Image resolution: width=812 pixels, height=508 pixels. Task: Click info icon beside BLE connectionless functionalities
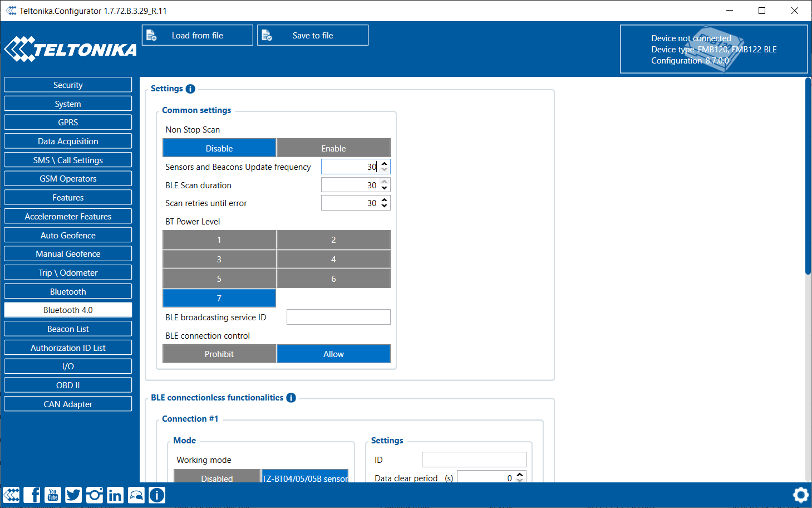coord(291,398)
